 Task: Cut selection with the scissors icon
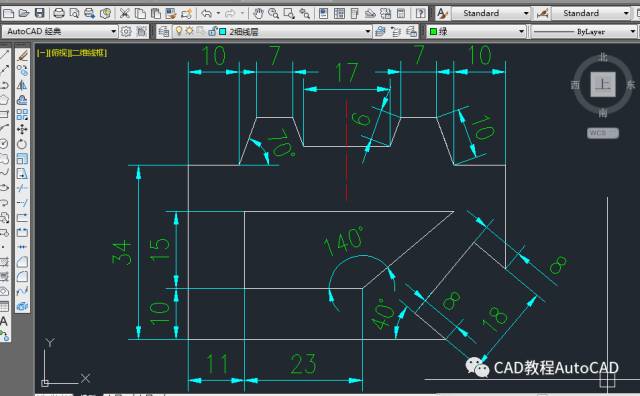point(124,13)
